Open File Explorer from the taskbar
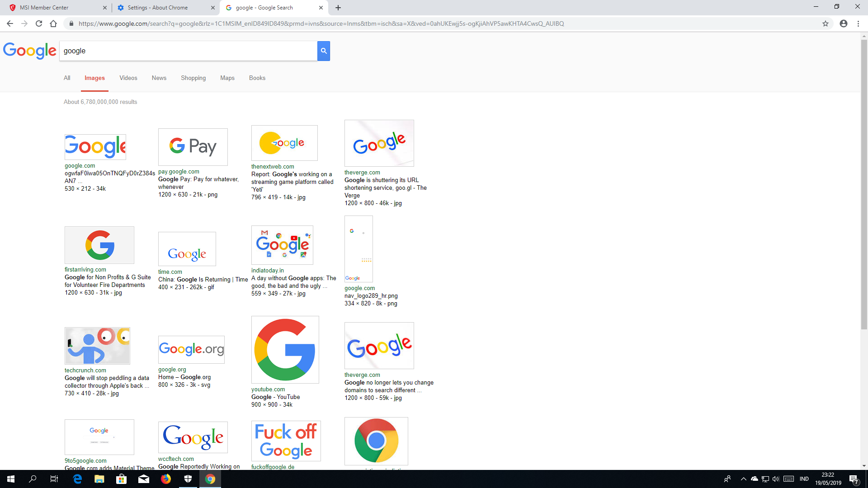Viewport: 868px width, 488px height. pos(99,479)
